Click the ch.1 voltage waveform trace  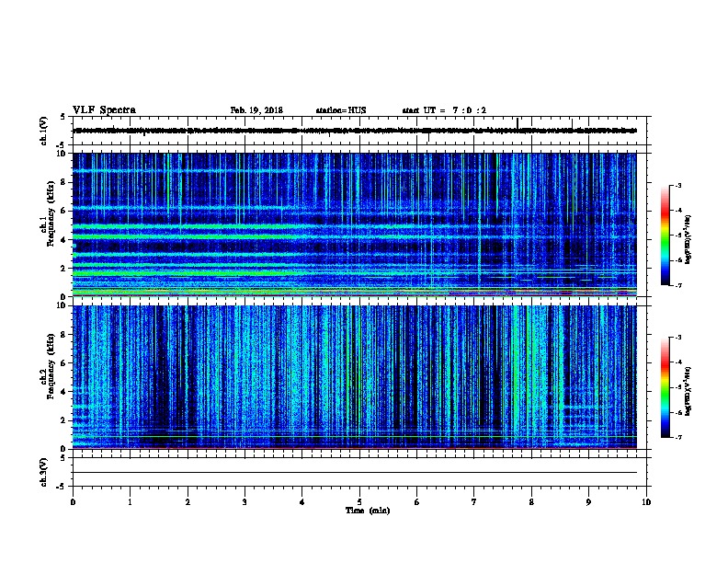[x=354, y=131]
